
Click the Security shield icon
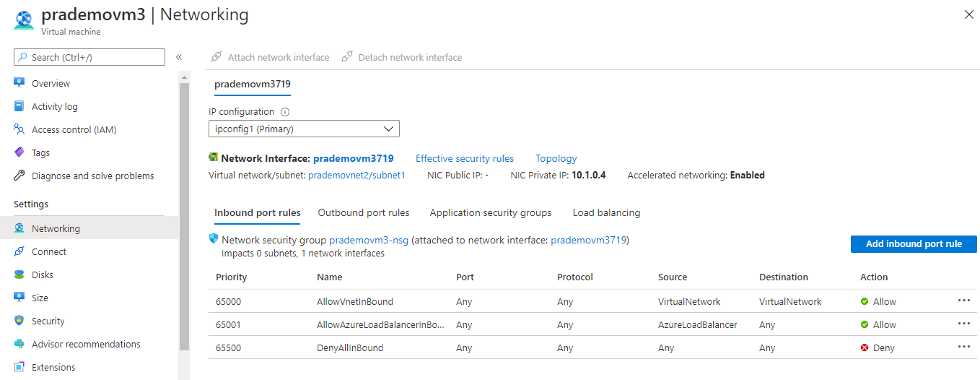coord(19,321)
